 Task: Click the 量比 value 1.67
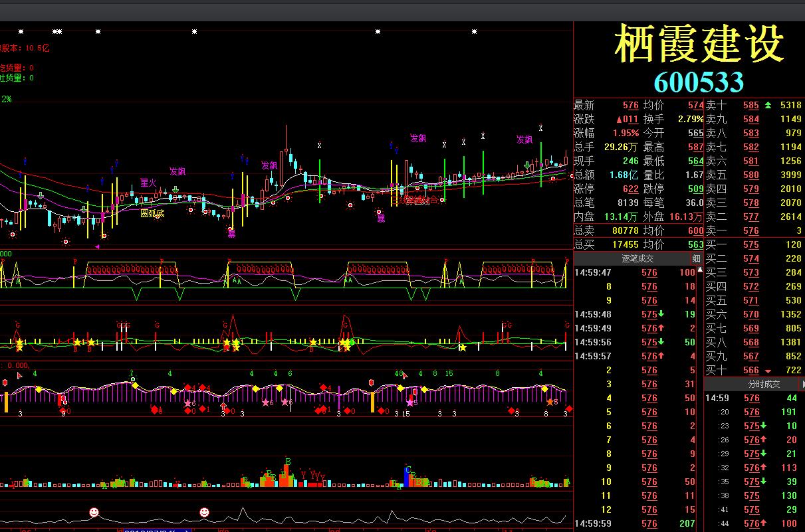(693, 175)
